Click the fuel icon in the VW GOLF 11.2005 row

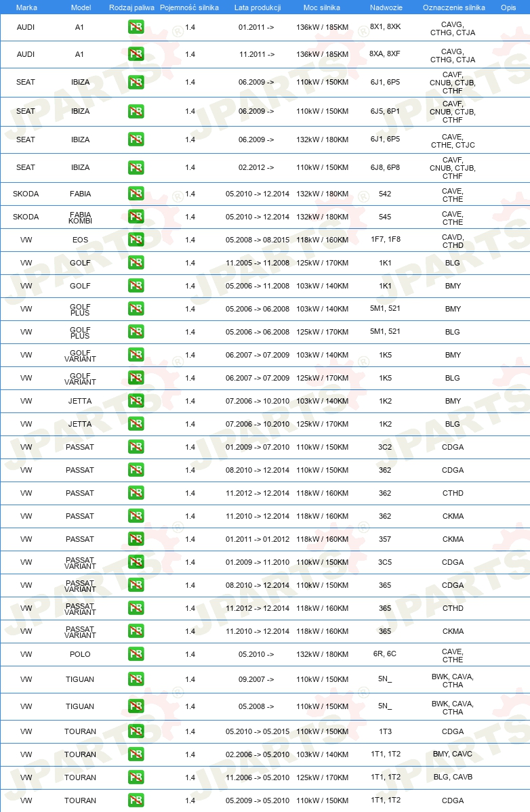(136, 263)
